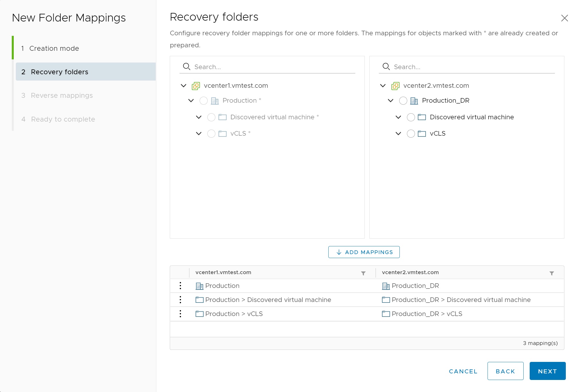Click vcenter1.vmtest.com vCenter server icon
The image size is (577, 392).
click(x=196, y=86)
